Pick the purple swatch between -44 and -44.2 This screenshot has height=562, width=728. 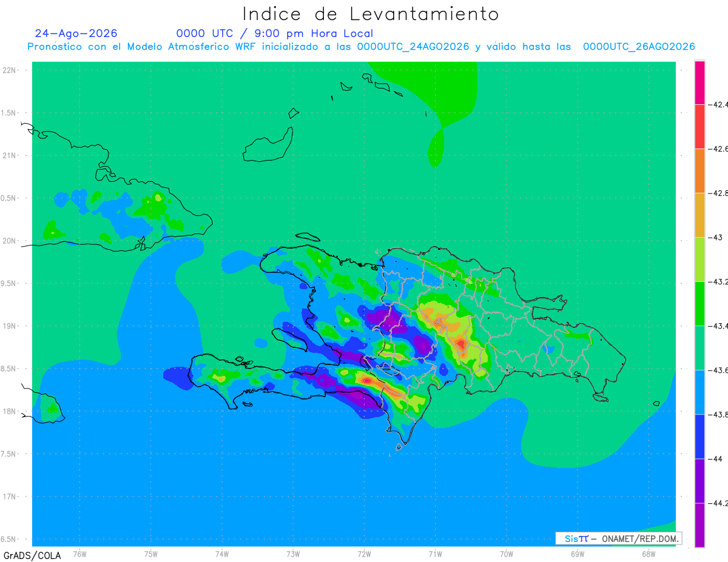[x=699, y=481]
